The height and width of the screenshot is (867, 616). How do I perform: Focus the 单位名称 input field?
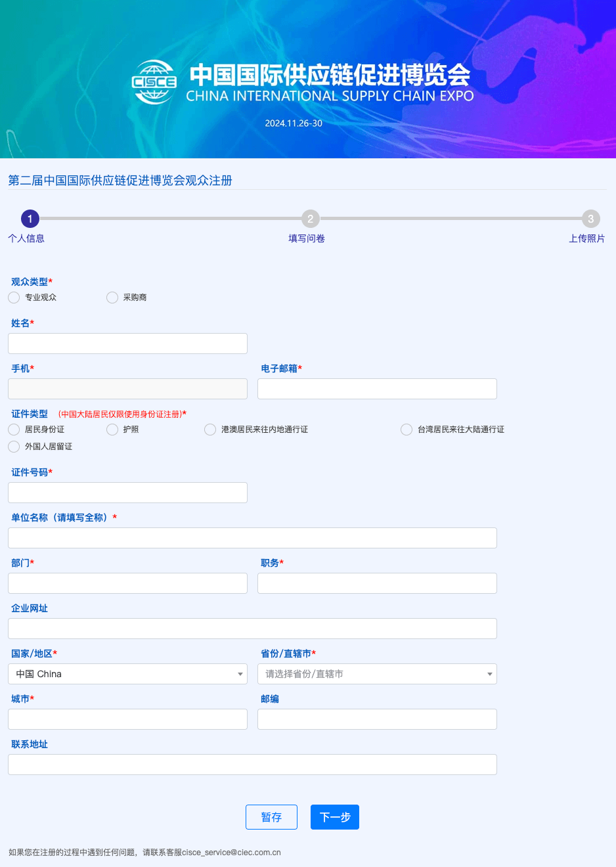252,538
